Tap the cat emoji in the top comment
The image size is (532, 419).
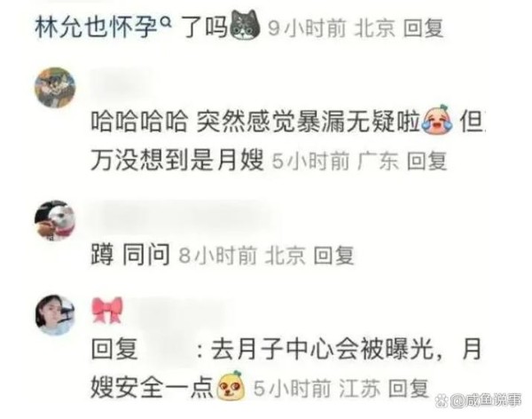(245, 25)
